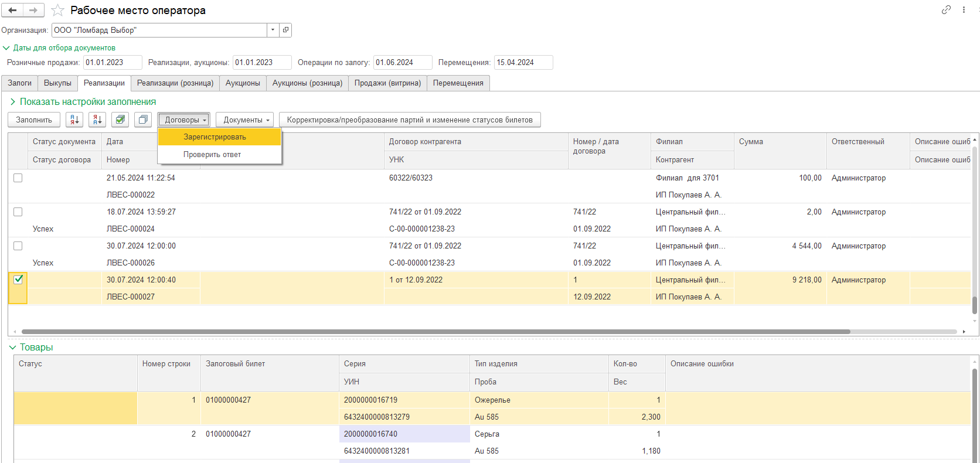Tick checkbox for document ЛВЕС-000026

tap(18, 246)
